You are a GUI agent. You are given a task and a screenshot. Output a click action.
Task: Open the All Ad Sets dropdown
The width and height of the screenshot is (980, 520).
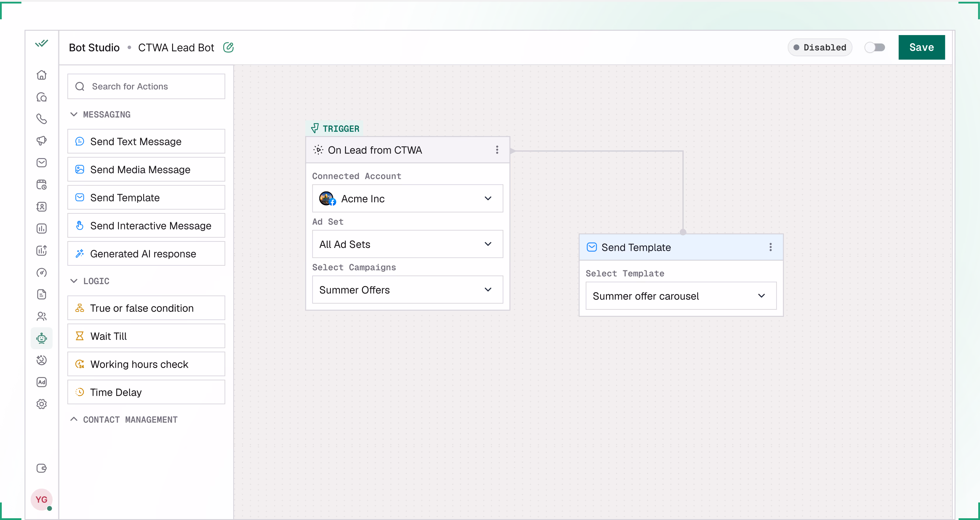pos(407,244)
